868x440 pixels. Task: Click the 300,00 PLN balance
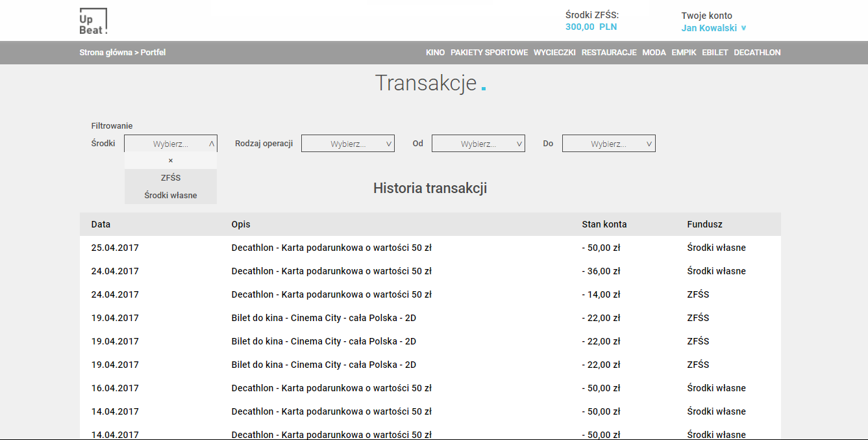591,27
